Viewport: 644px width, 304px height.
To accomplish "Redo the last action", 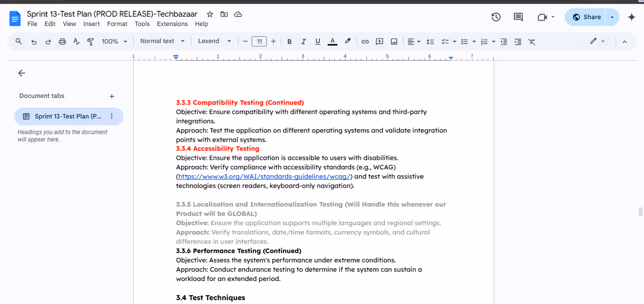I will click(48, 42).
